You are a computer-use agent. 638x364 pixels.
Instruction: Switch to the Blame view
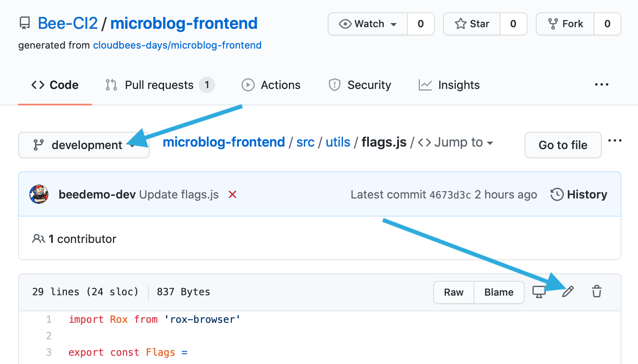[499, 292]
